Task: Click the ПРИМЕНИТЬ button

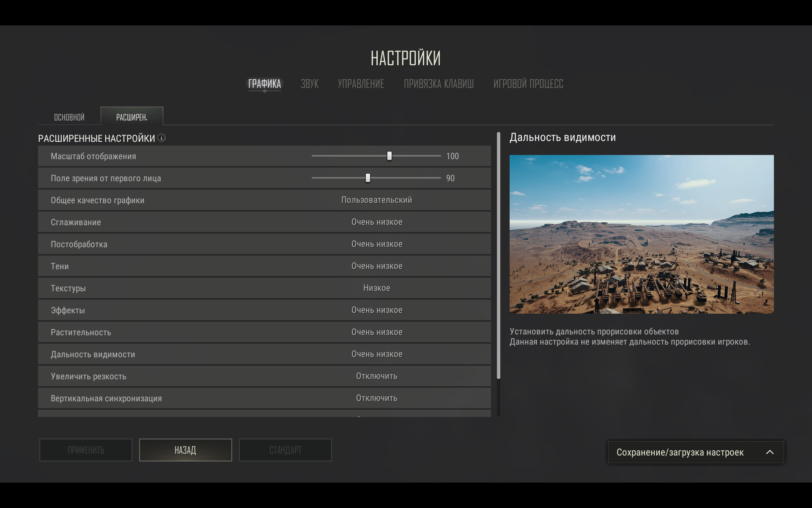Action: pyautogui.click(x=86, y=450)
